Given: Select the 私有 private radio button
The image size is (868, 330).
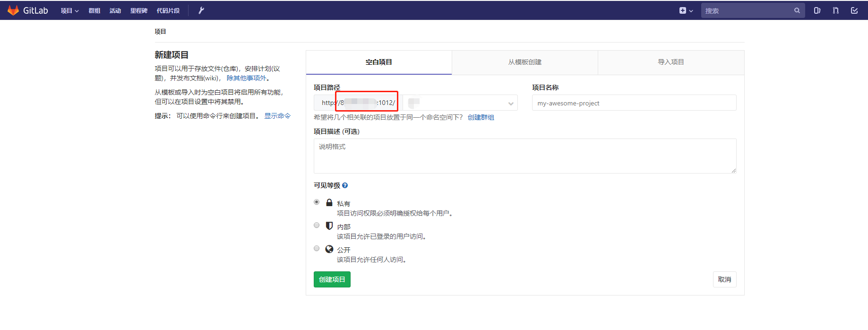Looking at the screenshot, I should pyautogui.click(x=317, y=202).
